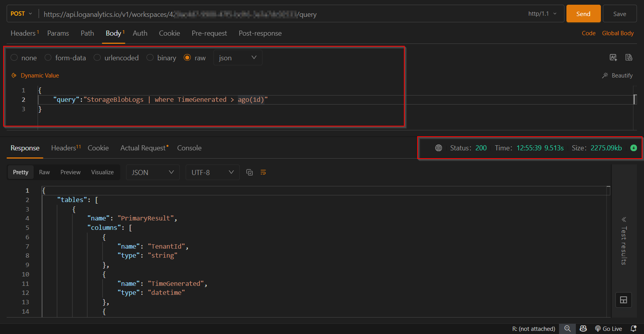Open the JSON response format dropdown
This screenshot has width=644, height=334.
coord(153,172)
